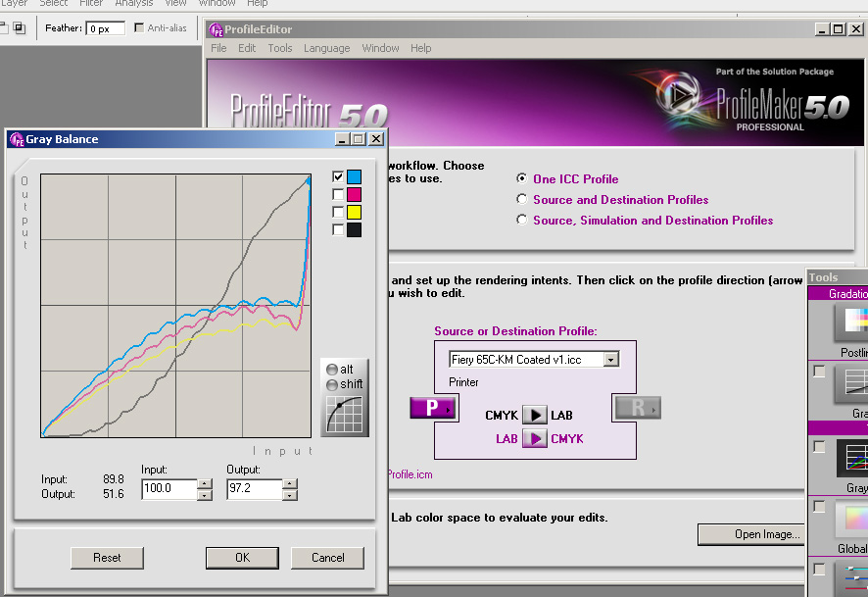Open the sliders tool icon at Tools bottom
868x597 pixels.
tap(851, 578)
